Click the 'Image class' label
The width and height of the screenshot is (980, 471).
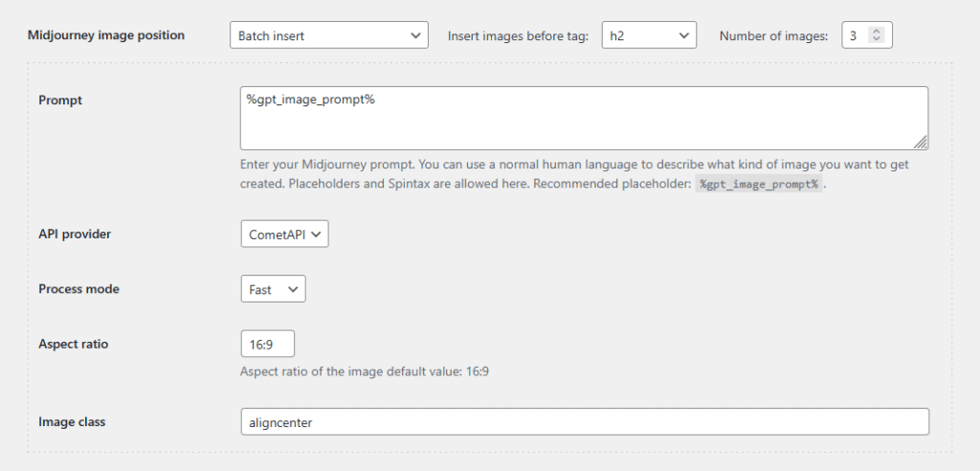[72, 421]
